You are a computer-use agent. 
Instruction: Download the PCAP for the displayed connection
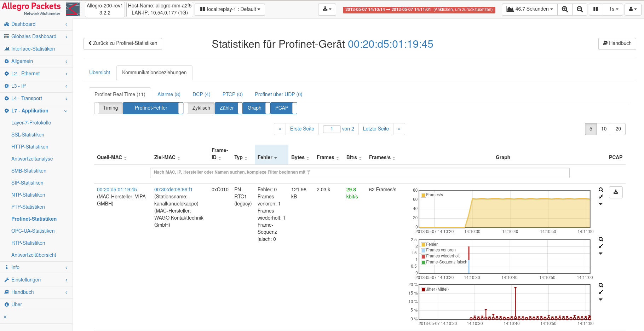pyautogui.click(x=616, y=192)
